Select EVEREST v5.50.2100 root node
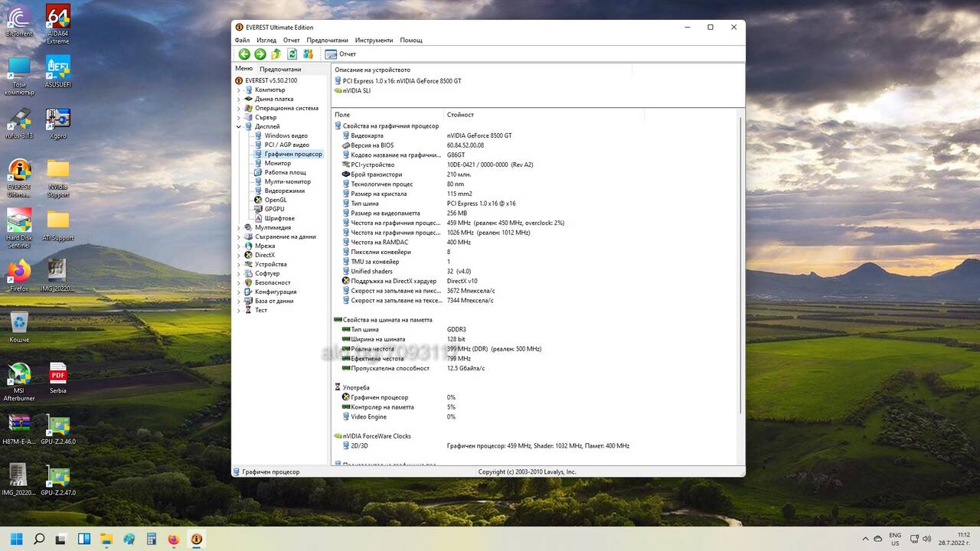The image size is (980, 551). (271, 80)
